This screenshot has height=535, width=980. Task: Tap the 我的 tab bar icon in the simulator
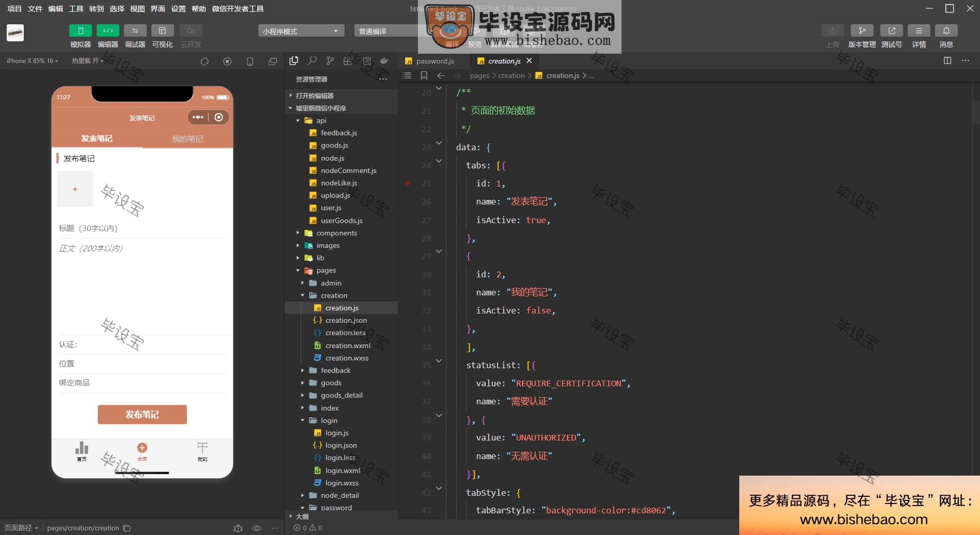tap(202, 451)
